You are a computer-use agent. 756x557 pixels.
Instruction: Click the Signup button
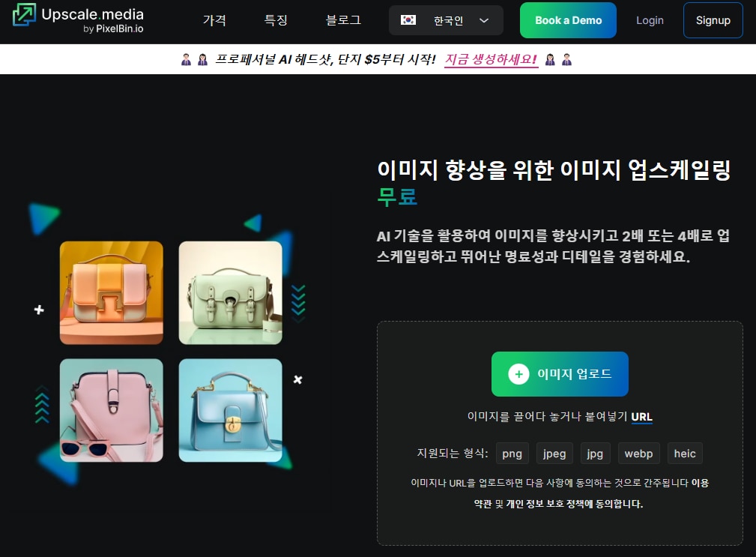713,20
